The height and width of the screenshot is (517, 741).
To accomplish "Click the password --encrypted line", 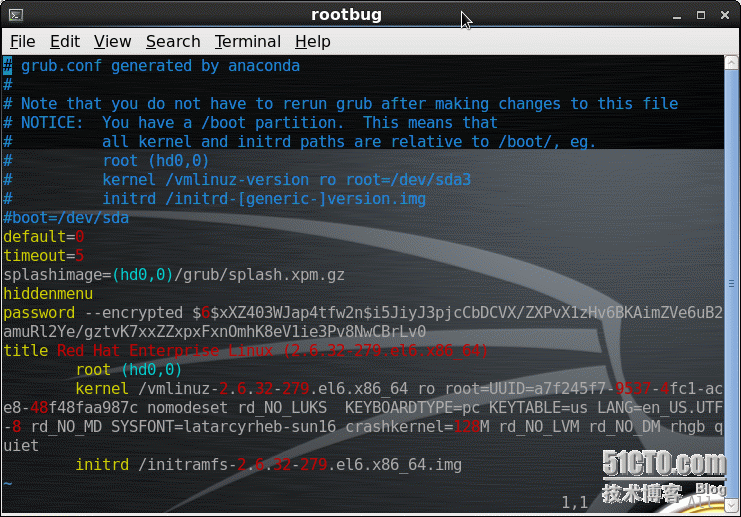I will 200,313.
